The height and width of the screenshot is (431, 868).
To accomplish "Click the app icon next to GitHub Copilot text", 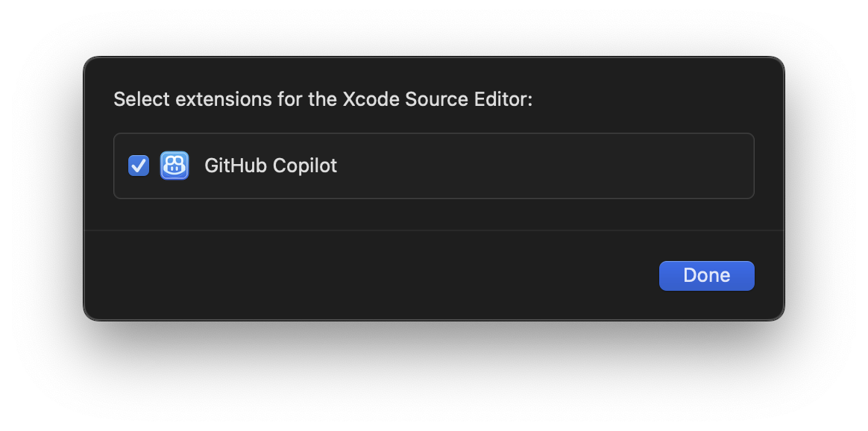I will tap(174, 166).
